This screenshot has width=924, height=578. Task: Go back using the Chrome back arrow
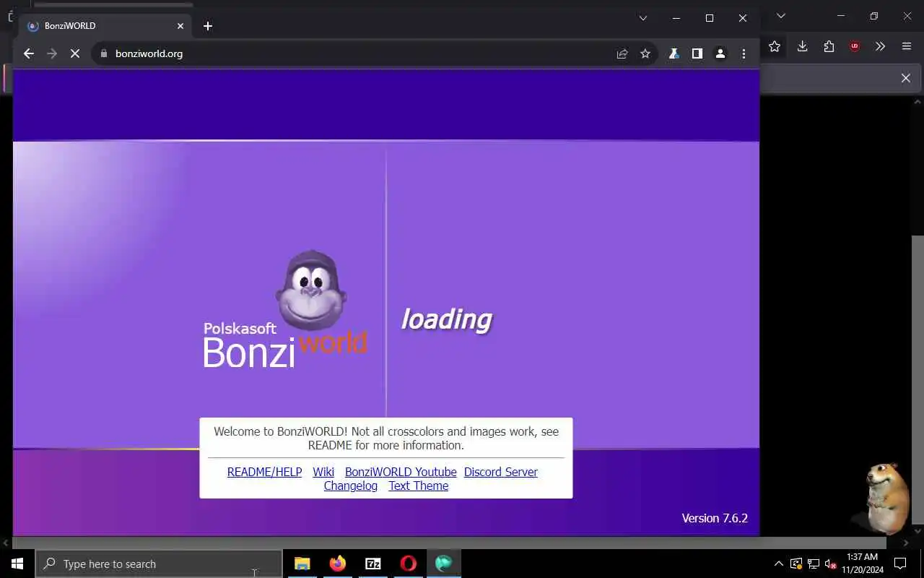coord(28,53)
